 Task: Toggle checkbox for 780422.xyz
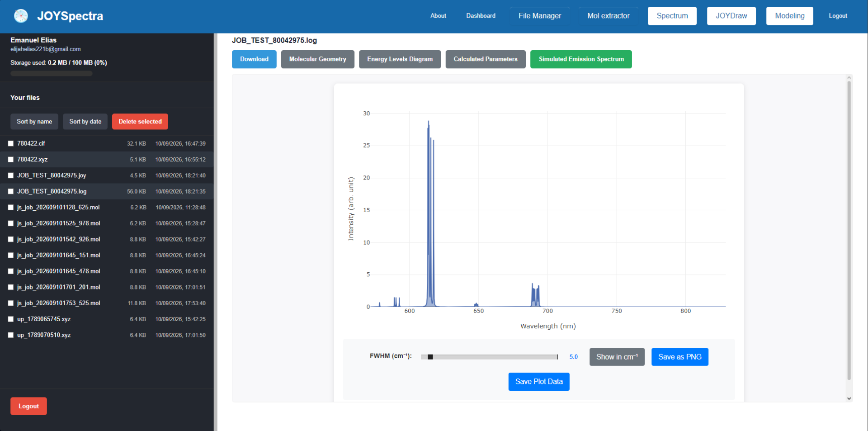point(11,160)
